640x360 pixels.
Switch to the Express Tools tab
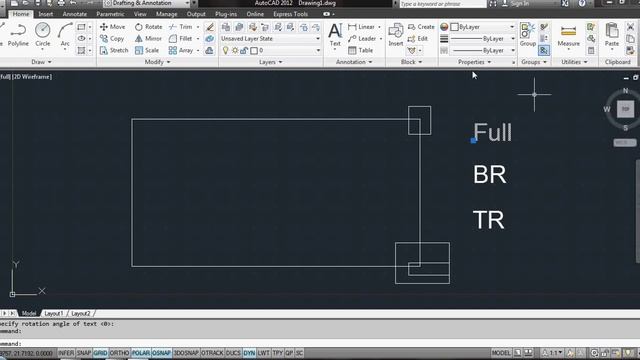click(x=290, y=14)
